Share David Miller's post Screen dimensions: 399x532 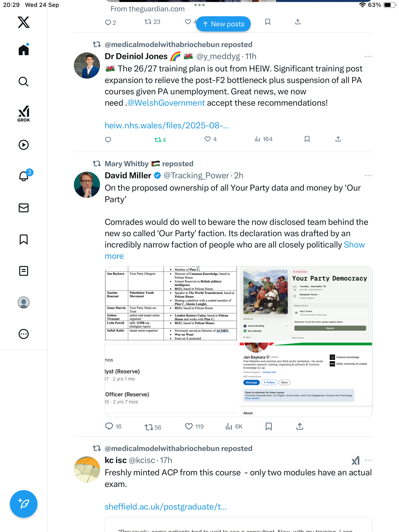point(299,426)
